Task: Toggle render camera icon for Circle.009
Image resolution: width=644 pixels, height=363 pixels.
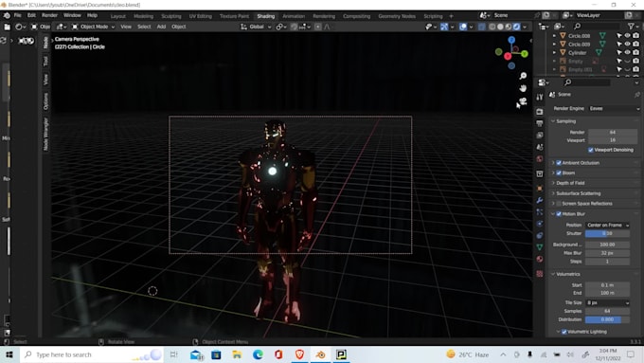Action: tap(635, 44)
